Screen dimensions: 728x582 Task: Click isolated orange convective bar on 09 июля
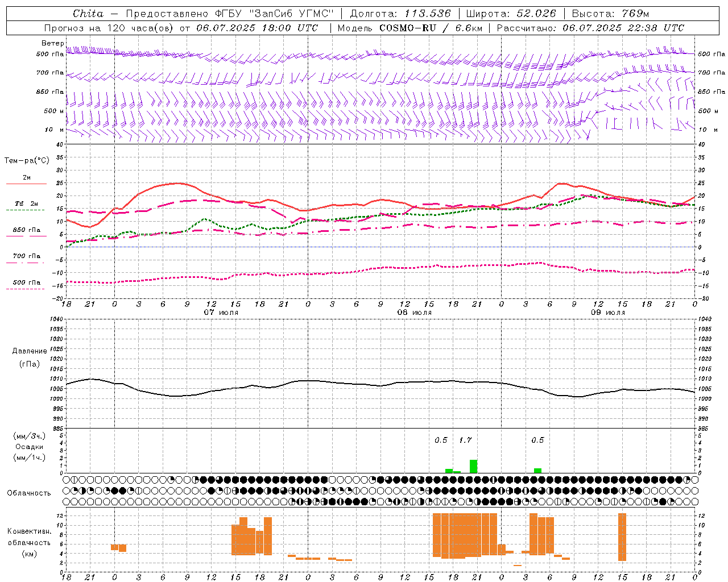click(622, 537)
